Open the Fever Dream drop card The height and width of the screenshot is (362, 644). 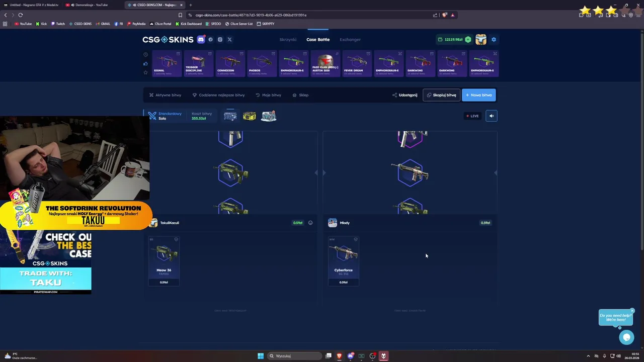(357, 64)
